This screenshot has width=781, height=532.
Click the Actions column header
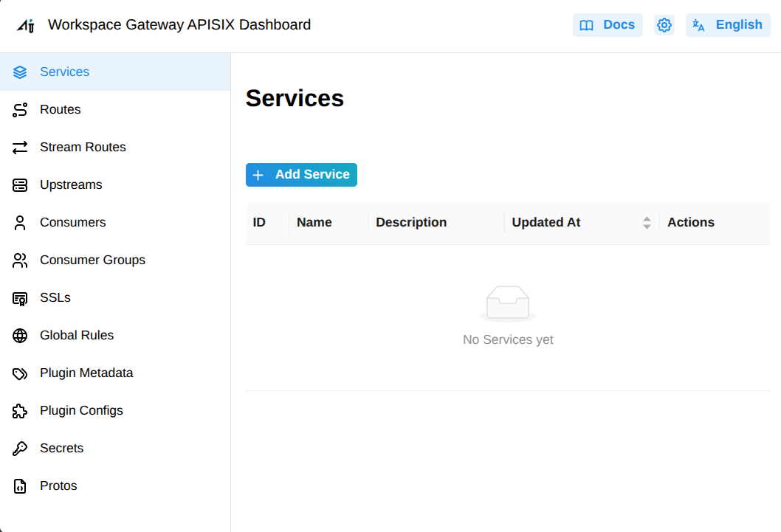click(715, 222)
